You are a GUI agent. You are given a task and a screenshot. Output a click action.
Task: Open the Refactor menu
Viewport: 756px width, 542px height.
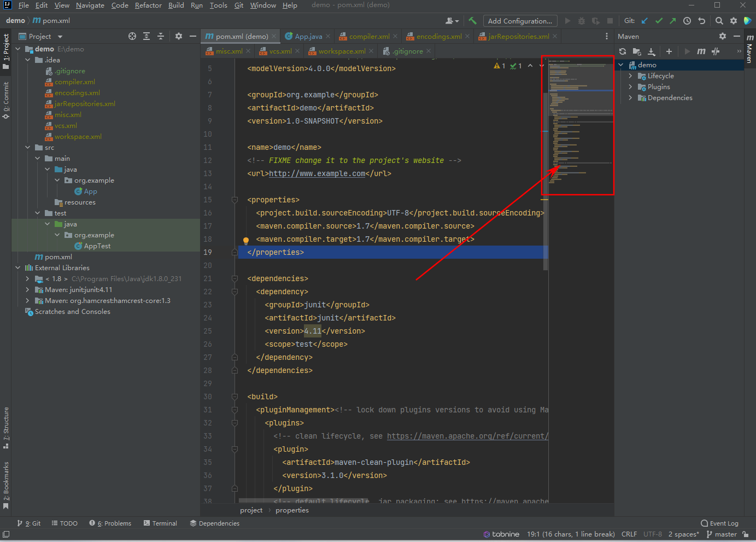(148, 5)
